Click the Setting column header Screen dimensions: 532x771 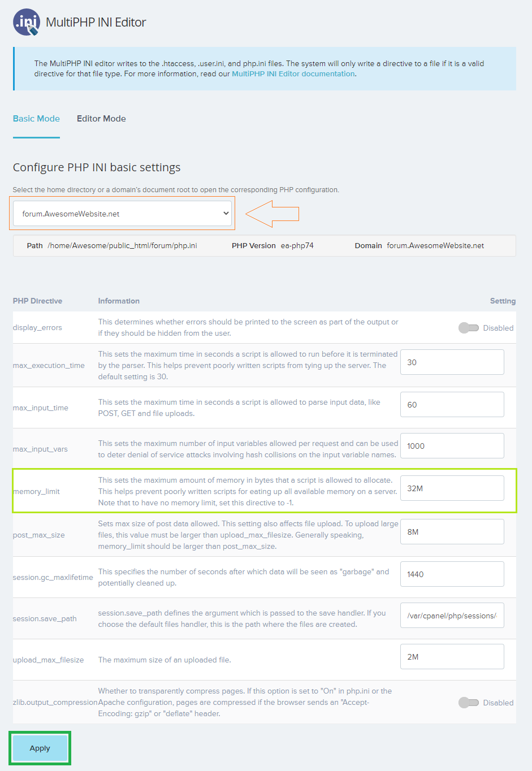[503, 301]
